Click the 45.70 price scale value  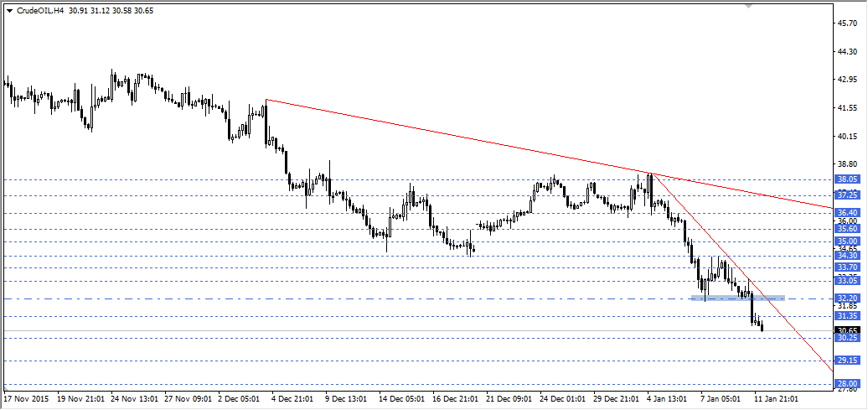(x=848, y=23)
